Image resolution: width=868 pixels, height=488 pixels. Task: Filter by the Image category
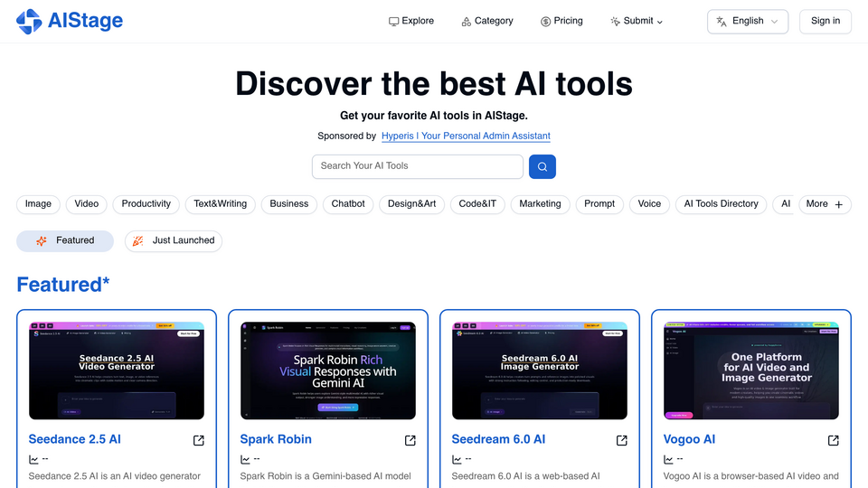38,204
